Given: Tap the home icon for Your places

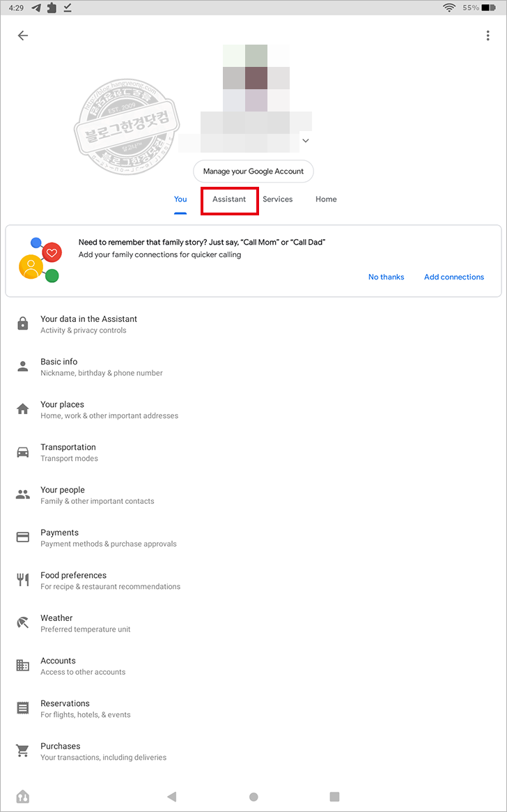Looking at the screenshot, I should tap(22, 409).
